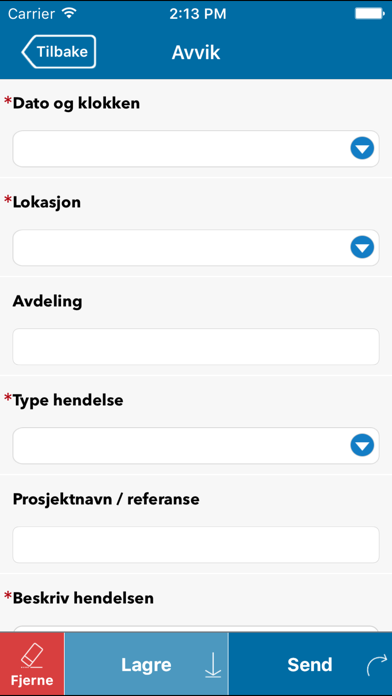Viewport: 392px width, 696px height.
Task: Click the eraser icon above Fjerne
Action: (x=32, y=656)
